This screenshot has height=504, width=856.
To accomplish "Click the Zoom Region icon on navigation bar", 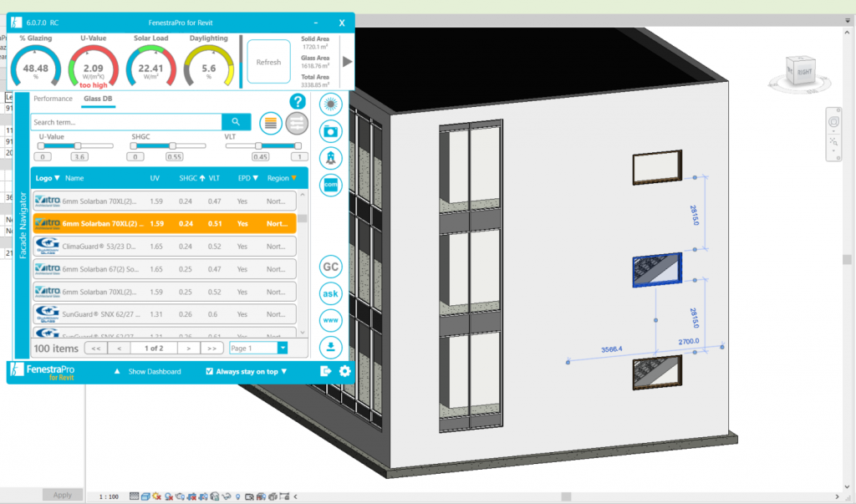I will click(x=833, y=141).
